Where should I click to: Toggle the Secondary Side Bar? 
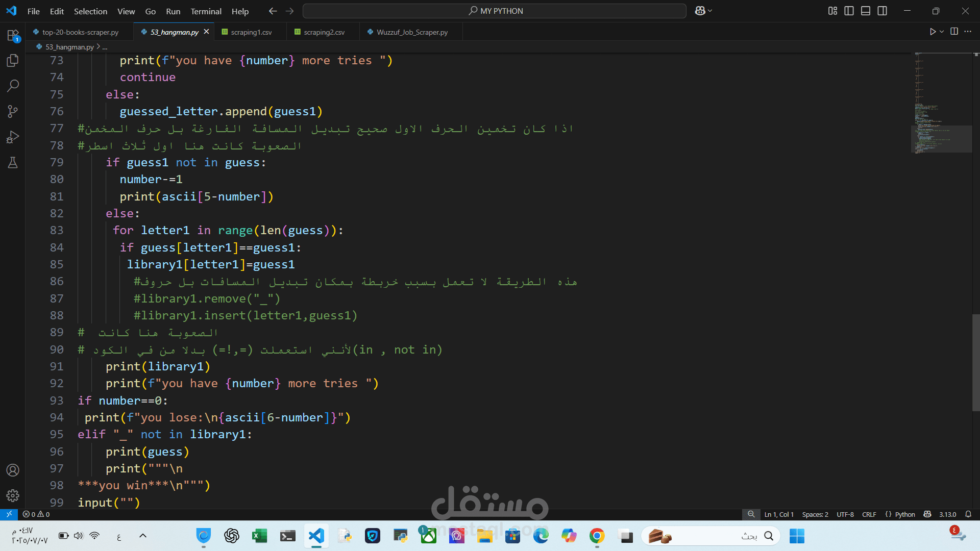click(x=883, y=11)
